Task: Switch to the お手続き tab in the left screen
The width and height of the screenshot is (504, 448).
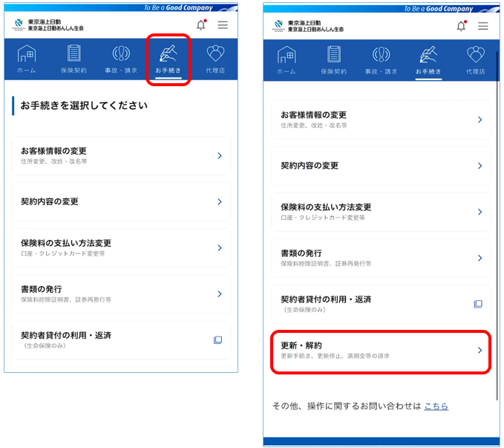Action: [168, 59]
